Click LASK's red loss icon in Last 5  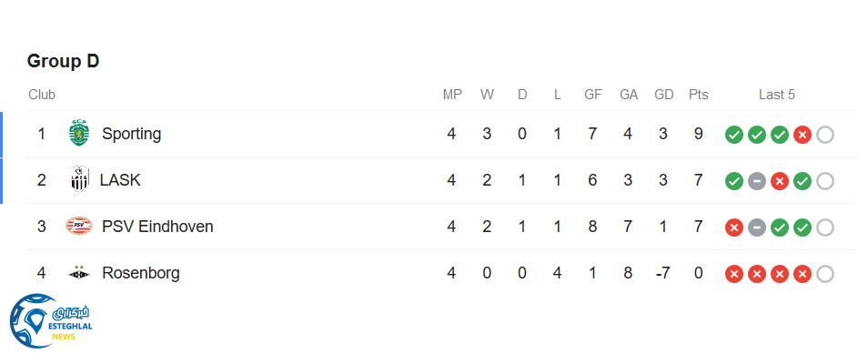coord(779,181)
